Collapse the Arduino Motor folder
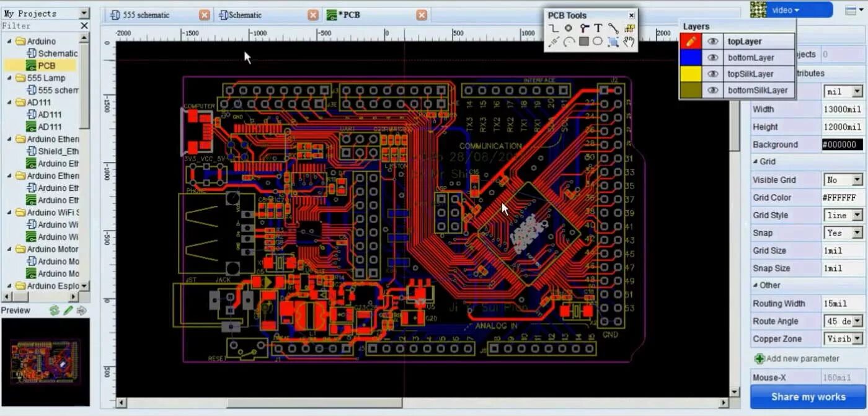Image resolution: width=868 pixels, height=416 pixels. (x=9, y=249)
